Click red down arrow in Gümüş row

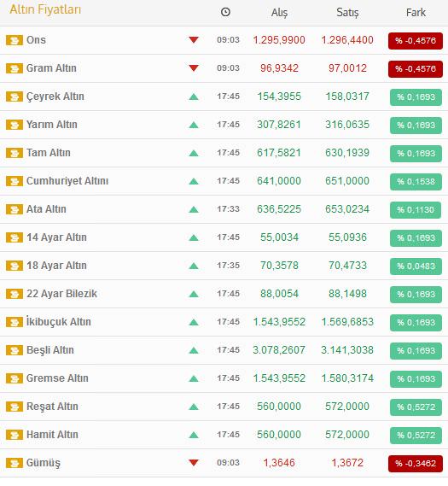pos(194,463)
